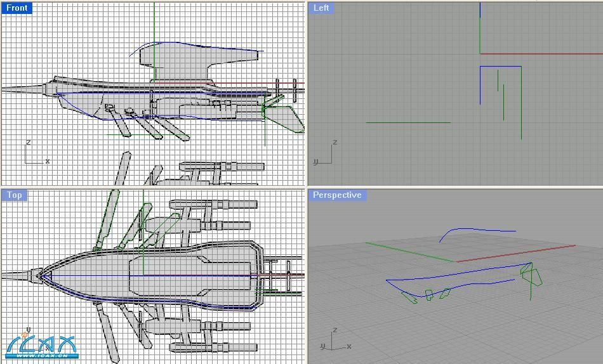Select the upper blue curve in Perspective view
Screen dimensions: 603x364
(x=476, y=230)
